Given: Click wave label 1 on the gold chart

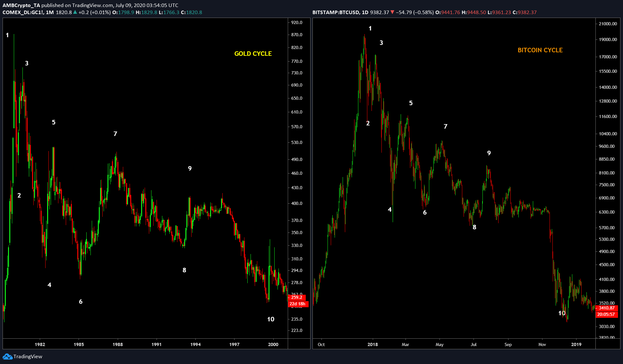Looking at the screenshot, I should (x=7, y=35).
